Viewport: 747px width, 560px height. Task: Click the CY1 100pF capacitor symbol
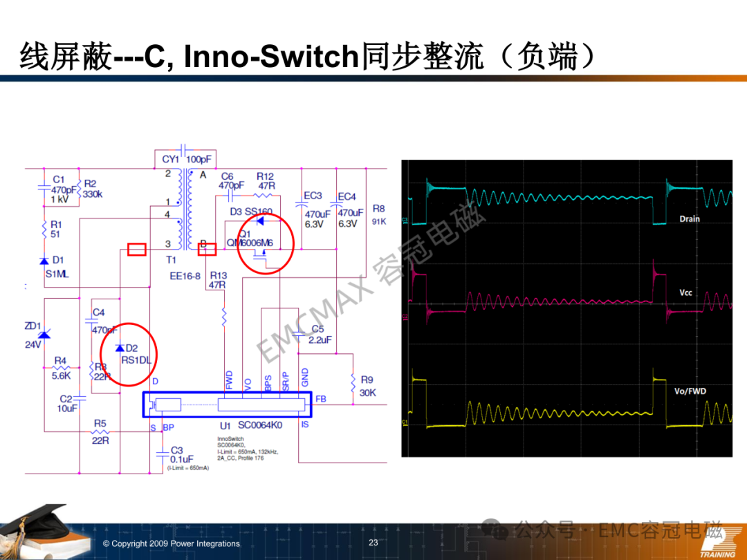point(185,149)
